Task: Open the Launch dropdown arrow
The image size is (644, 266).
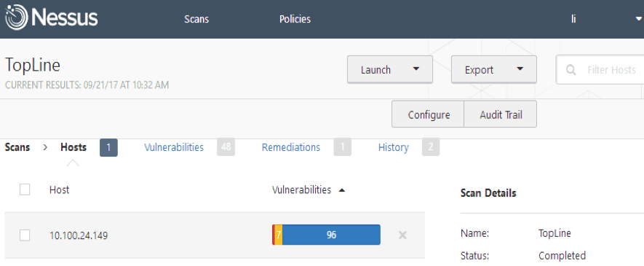Action: pos(416,69)
